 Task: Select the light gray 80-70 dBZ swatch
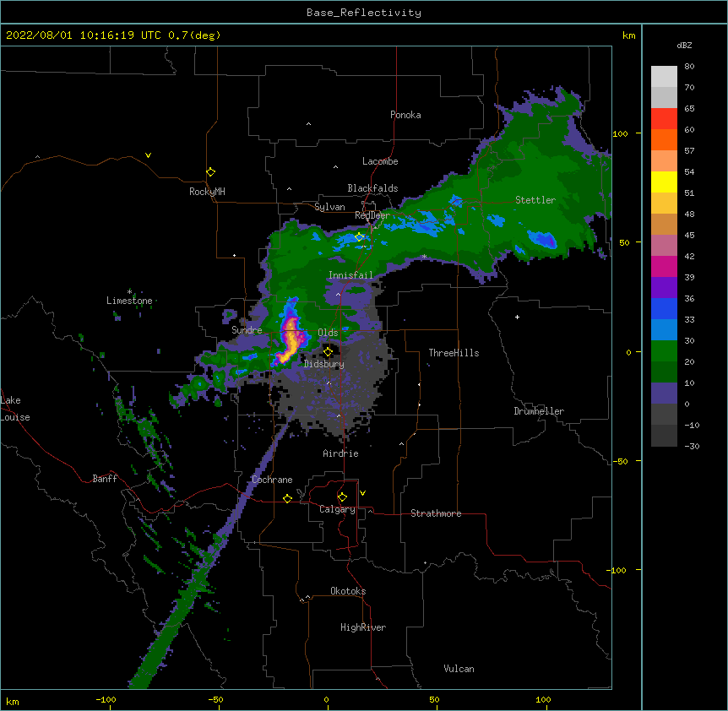664,77
